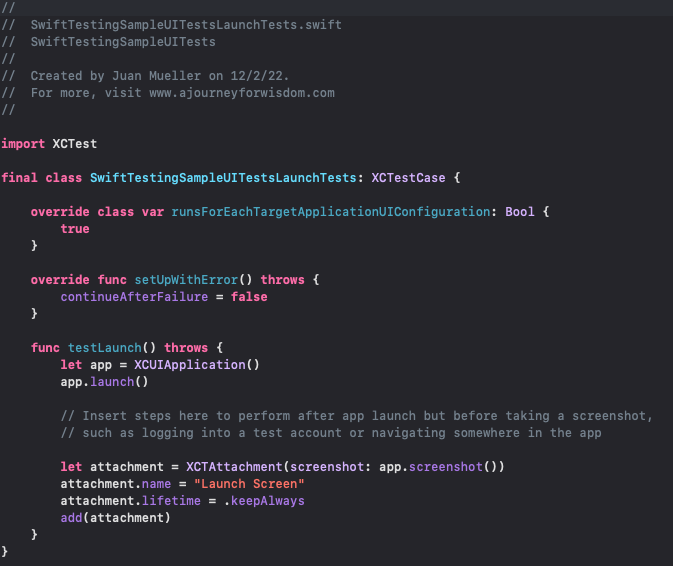673x566 pixels.
Task: Click 'let' before 'app ='
Action: pyautogui.click(x=71, y=365)
